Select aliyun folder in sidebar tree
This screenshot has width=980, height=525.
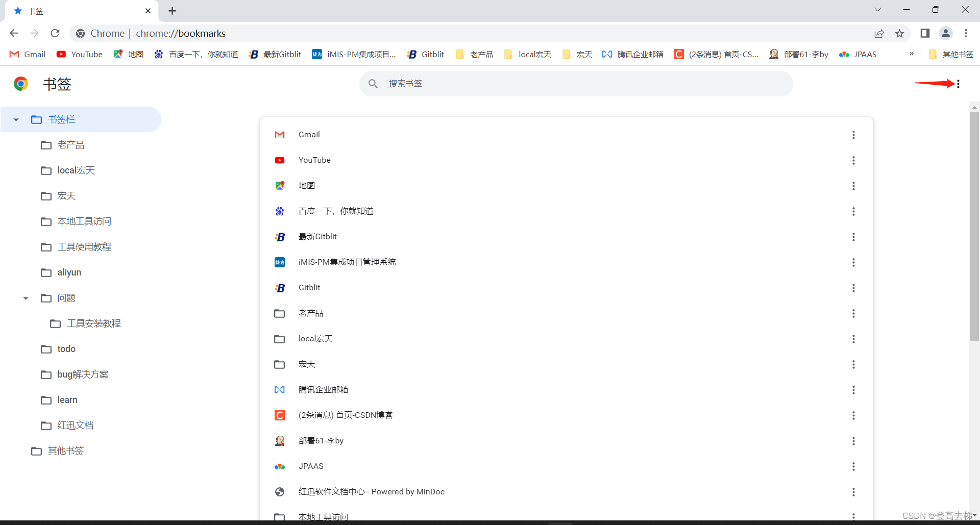(x=69, y=273)
